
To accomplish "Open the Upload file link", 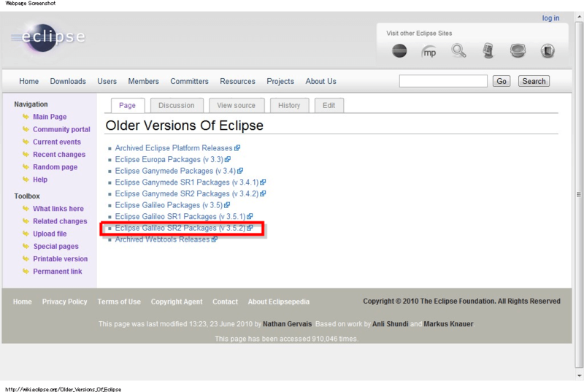I will point(50,234).
